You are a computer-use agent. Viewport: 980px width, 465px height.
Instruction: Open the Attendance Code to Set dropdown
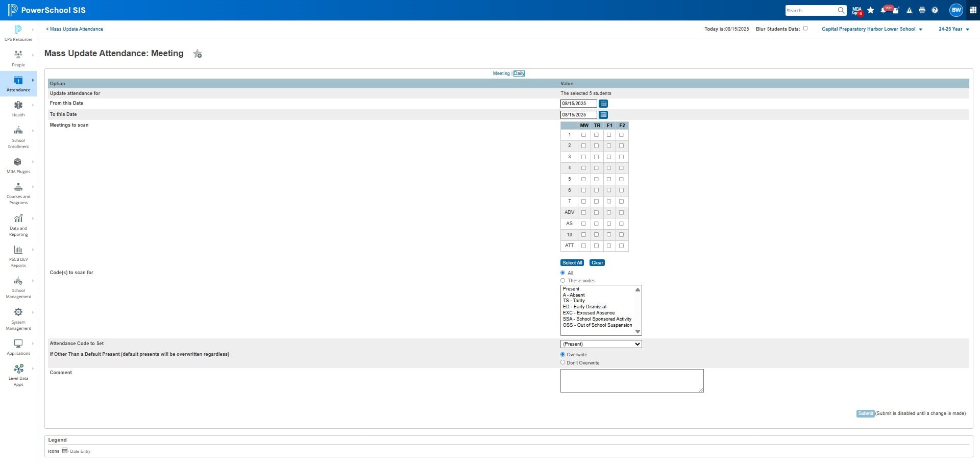(x=601, y=344)
